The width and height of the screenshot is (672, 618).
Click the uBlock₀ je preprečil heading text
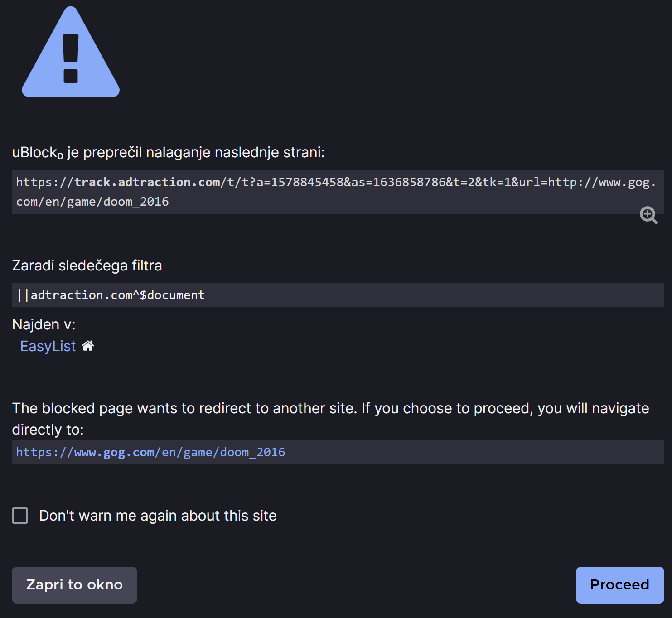(168, 153)
